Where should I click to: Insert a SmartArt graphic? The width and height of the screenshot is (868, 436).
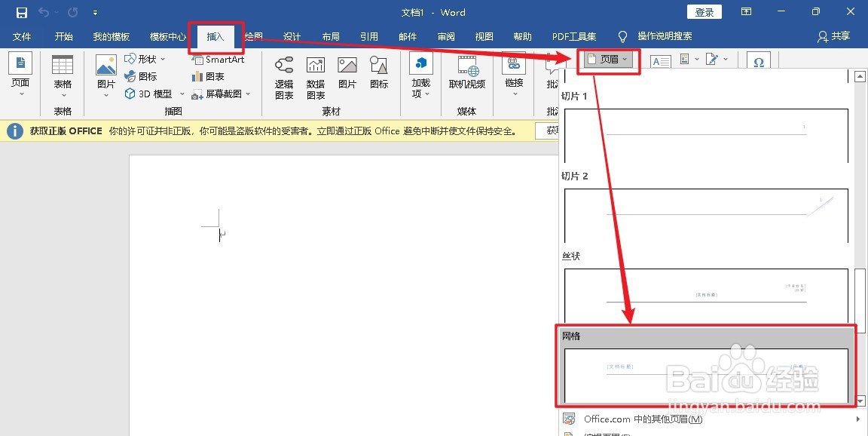[x=218, y=59]
